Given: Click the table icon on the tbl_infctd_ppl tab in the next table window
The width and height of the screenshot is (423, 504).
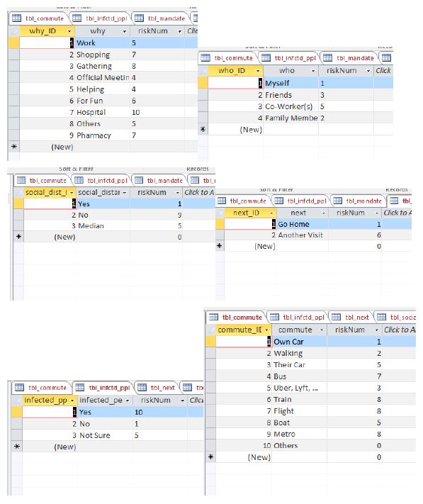Looking at the screenshot, I should [278, 201].
